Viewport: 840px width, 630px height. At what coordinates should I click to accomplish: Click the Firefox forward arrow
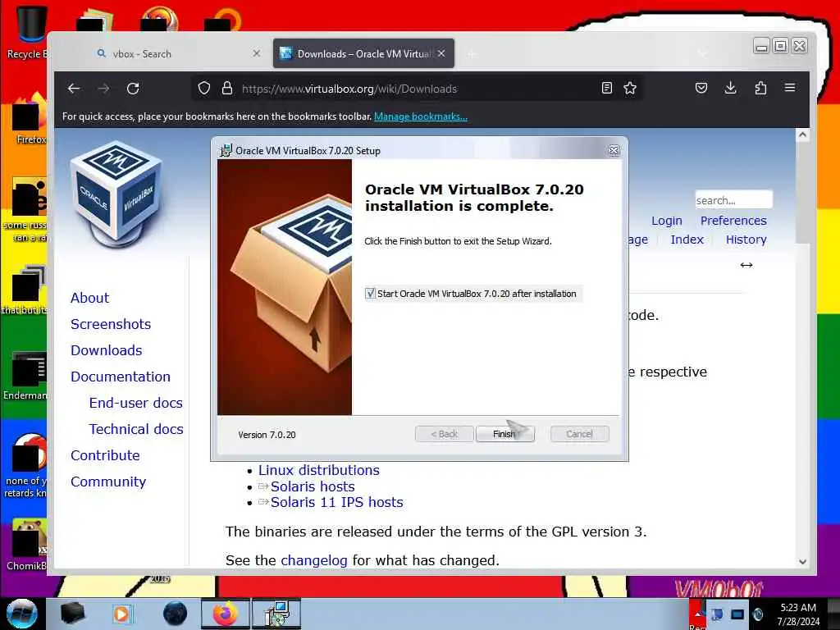click(x=103, y=89)
